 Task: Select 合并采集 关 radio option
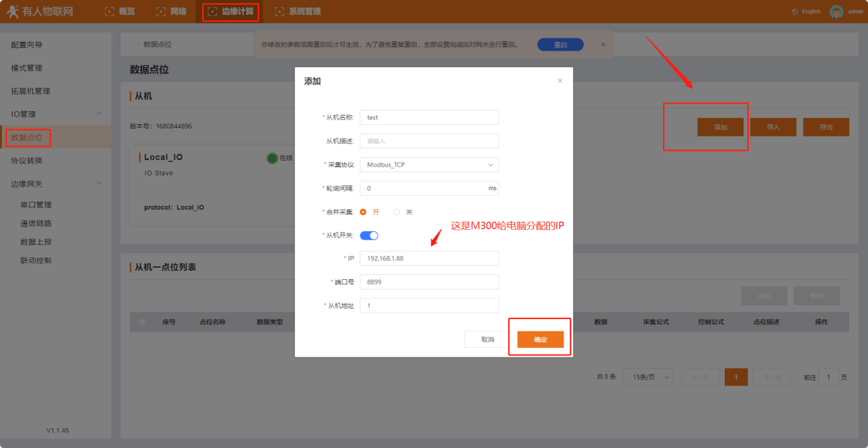click(x=402, y=212)
